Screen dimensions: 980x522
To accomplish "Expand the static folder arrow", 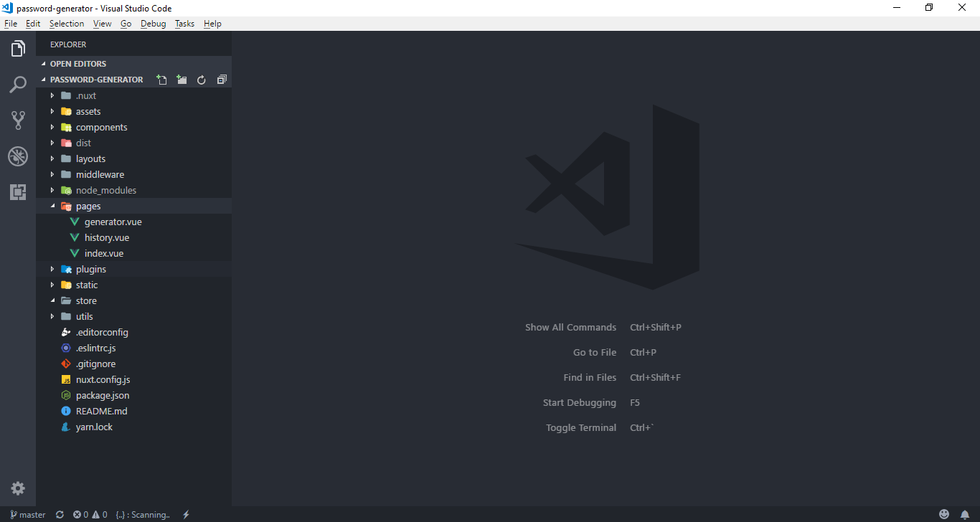I will tap(52, 285).
